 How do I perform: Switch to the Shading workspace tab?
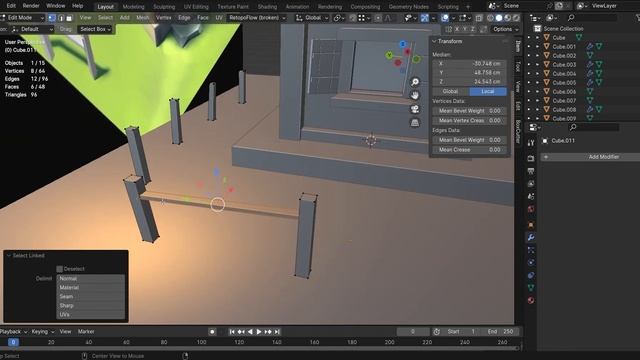tap(267, 7)
